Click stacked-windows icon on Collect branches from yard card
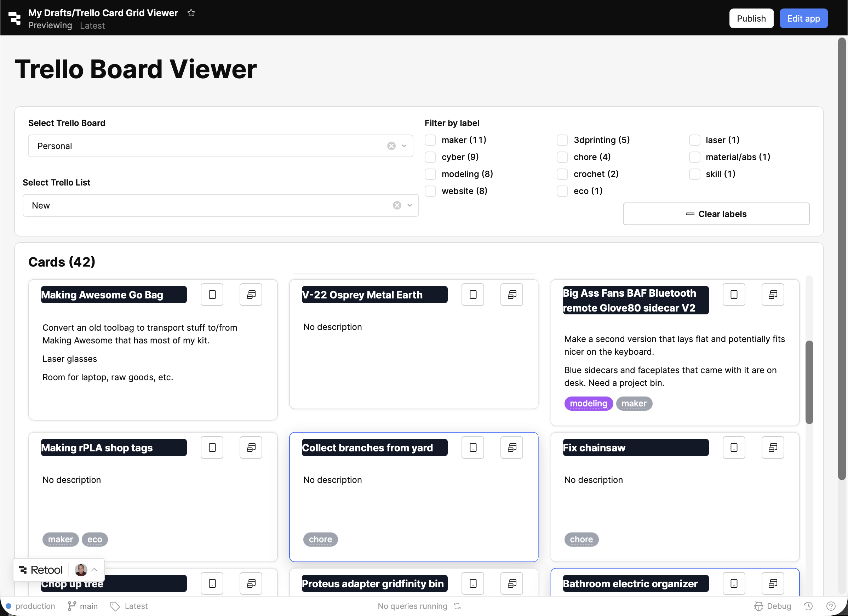Image resolution: width=848 pixels, height=616 pixels. click(x=512, y=447)
